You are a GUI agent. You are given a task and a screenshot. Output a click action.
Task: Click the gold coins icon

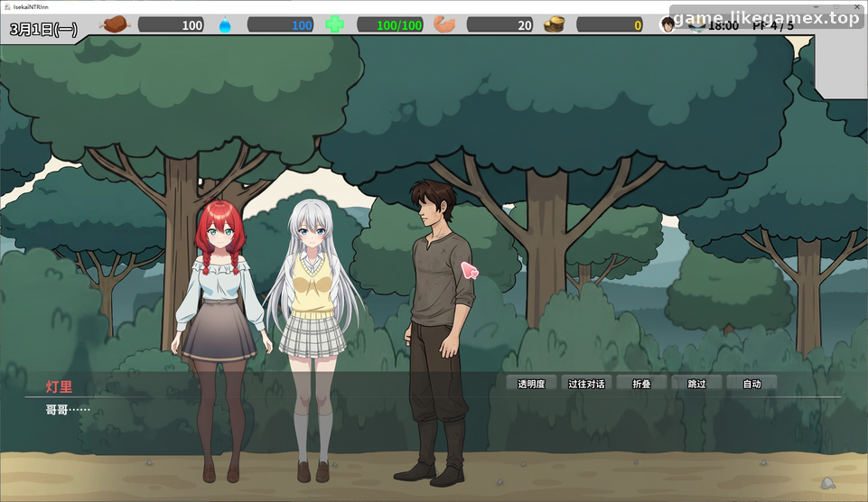point(554,24)
